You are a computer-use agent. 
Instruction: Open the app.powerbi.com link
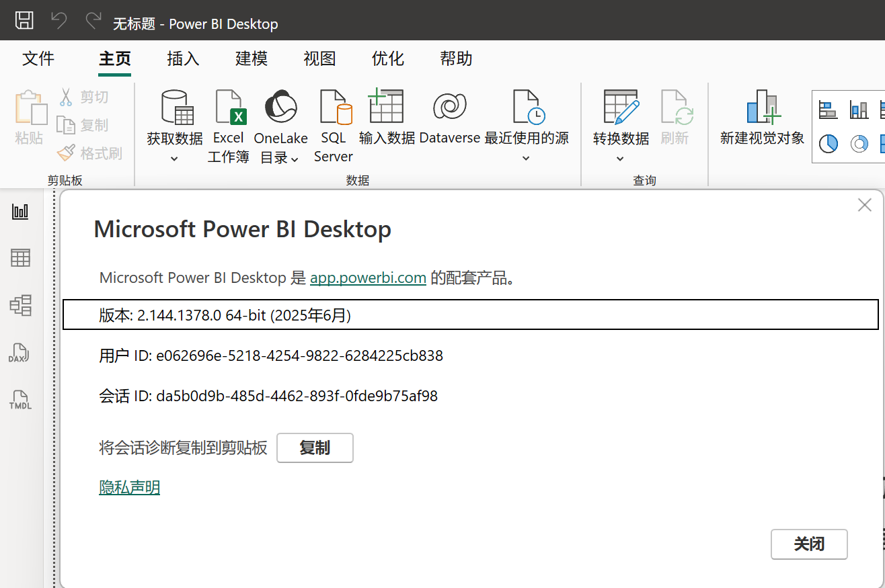tap(368, 278)
